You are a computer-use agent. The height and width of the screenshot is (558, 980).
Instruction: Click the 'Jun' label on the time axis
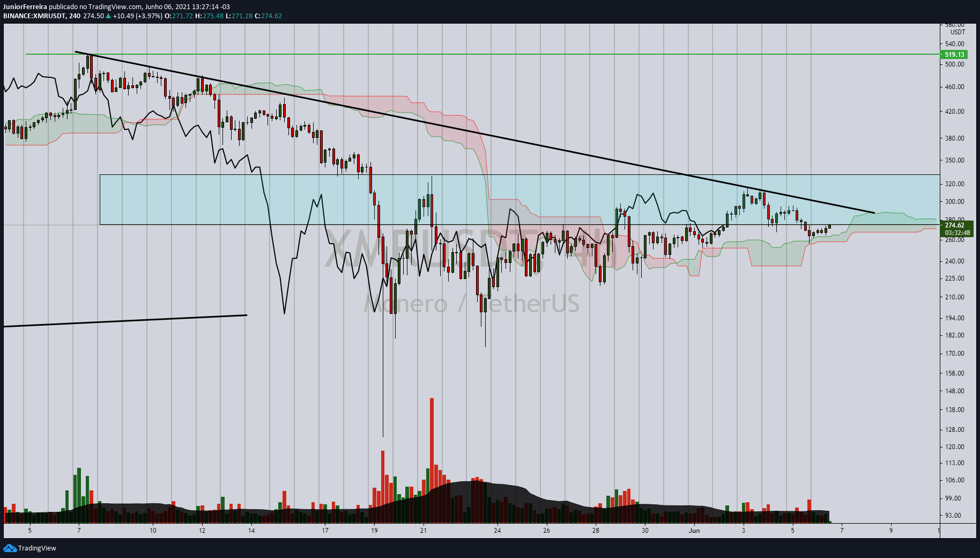[x=694, y=531]
